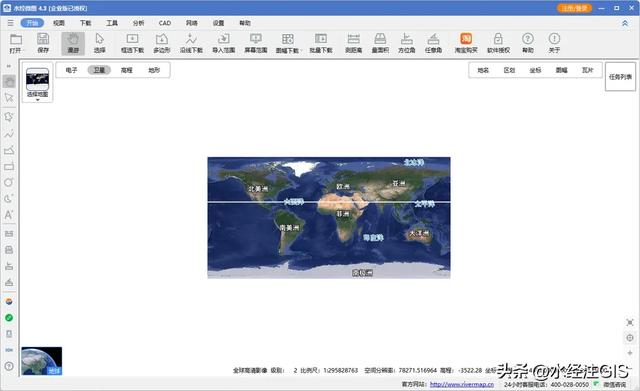Viewport: 640px width, 391px height.
Task: Click orange login/register button in title bar
Action: tap(574, 8)
